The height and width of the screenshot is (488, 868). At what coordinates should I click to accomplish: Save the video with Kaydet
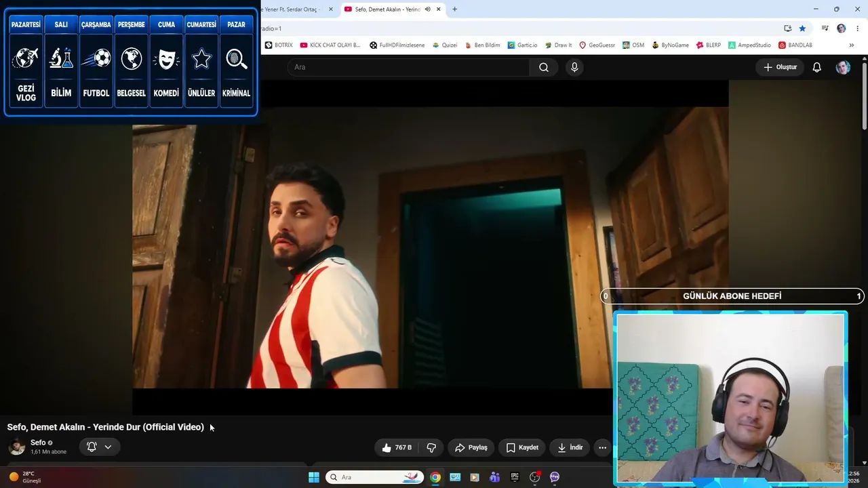[x=522, y=447]
